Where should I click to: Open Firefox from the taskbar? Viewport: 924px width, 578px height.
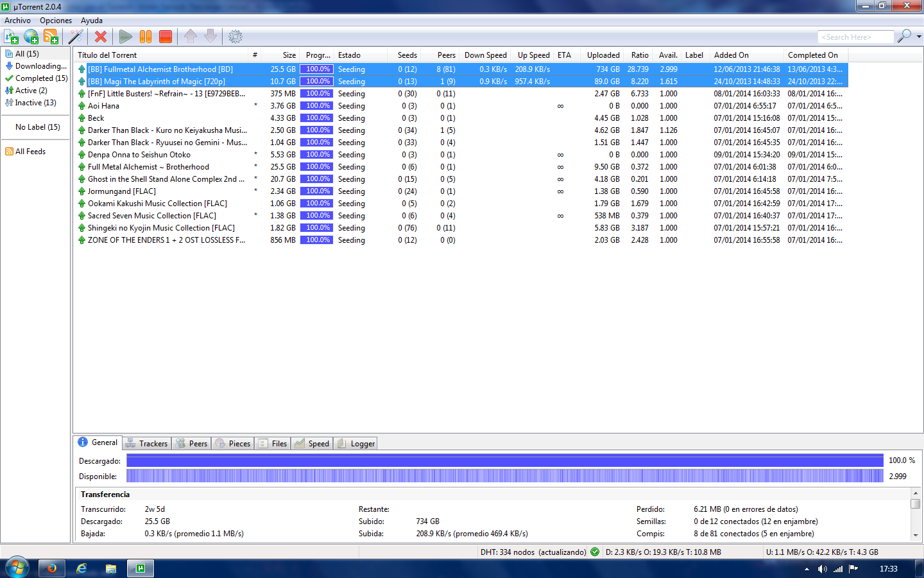[x=51, y=568]
